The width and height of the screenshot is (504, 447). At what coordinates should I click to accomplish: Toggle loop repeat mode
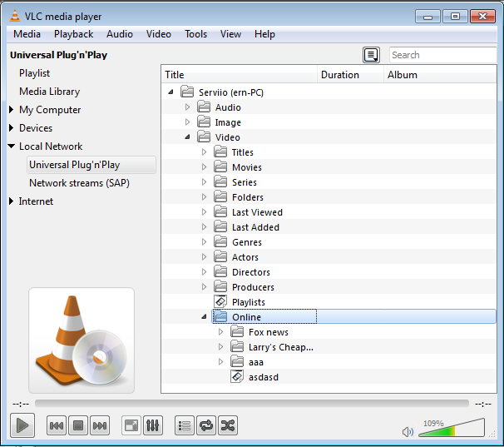point(206,425)
